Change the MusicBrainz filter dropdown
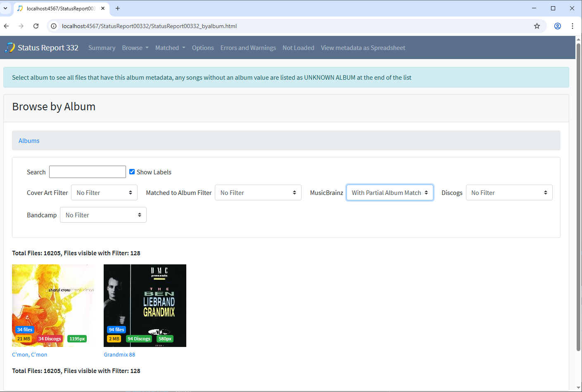This screenshot has height=392, width=582. click(390, 192)
